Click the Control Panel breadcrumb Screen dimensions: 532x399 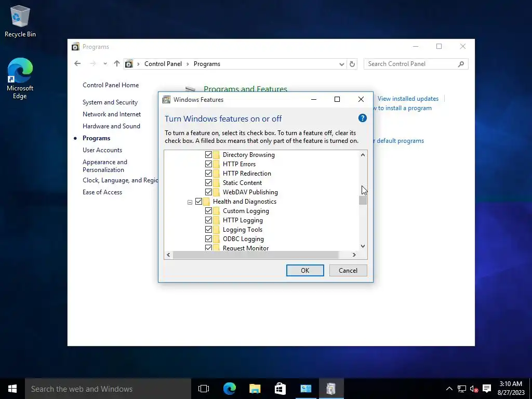coord(163,64)
